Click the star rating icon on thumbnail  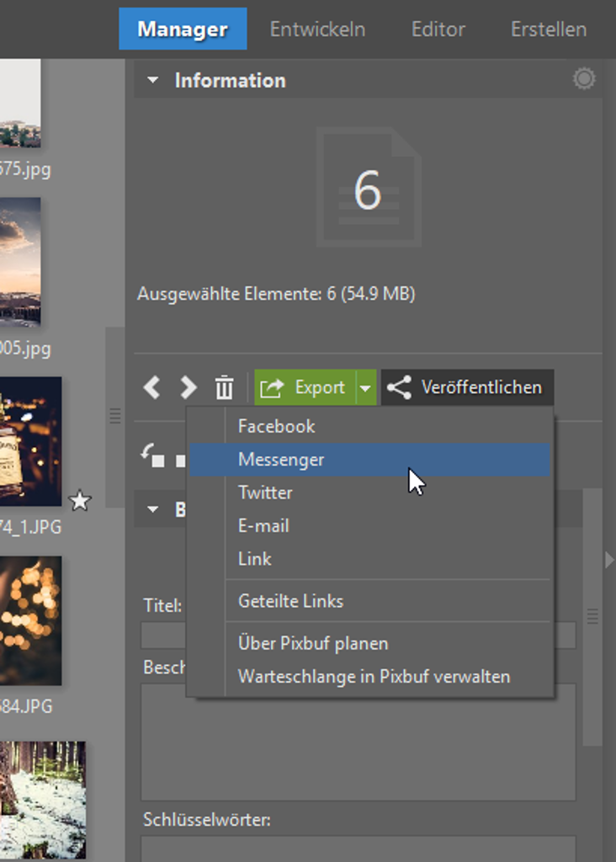click(79, 502)
